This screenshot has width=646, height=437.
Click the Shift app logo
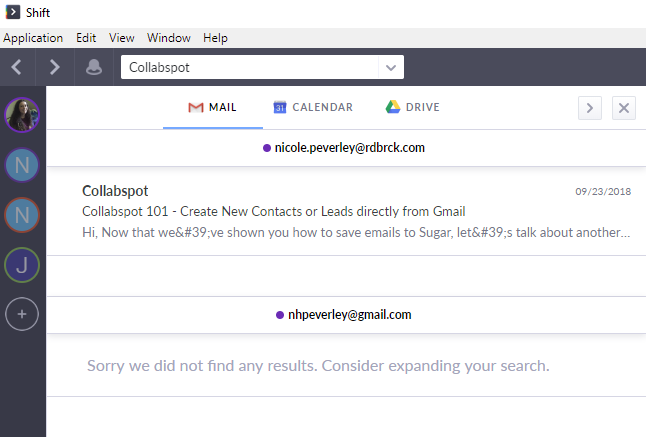[13, 12]
